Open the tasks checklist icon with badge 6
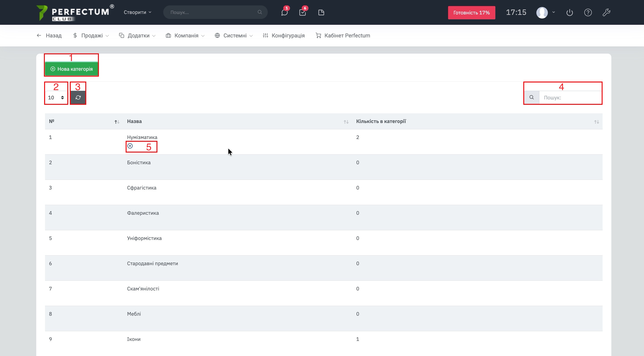Image resolution: width=644 pixels, height=356 pixels. [302, 13]
